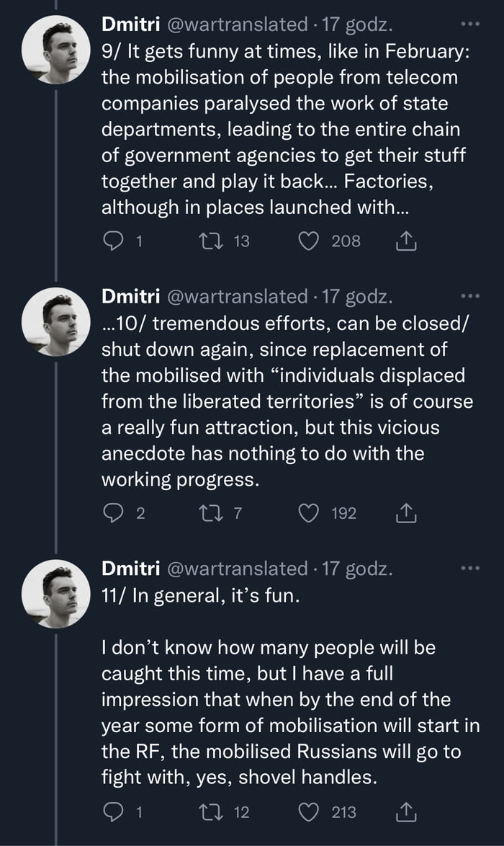The width and height of the screenshot is (504, 846).
Task: Like the 9/ tweet with 208 likes
Action: [x=310, y=241]
